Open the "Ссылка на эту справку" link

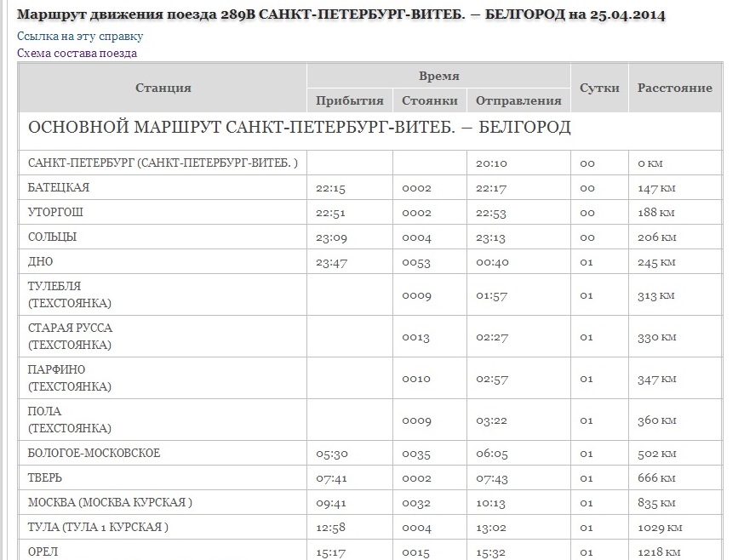tap(80, 37)
